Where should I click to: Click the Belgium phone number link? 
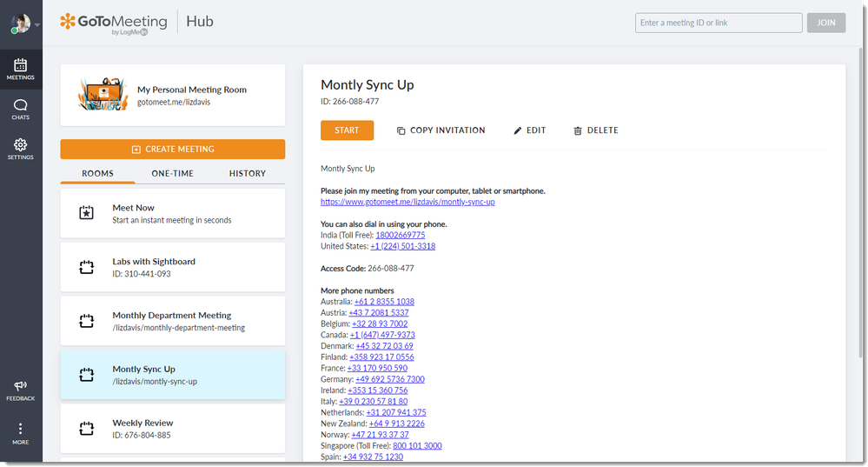point(380,324)
